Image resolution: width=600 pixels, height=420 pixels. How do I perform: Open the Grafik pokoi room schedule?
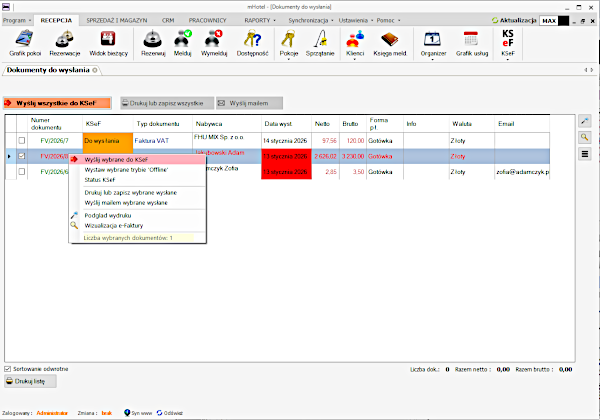tap(23, 42)
